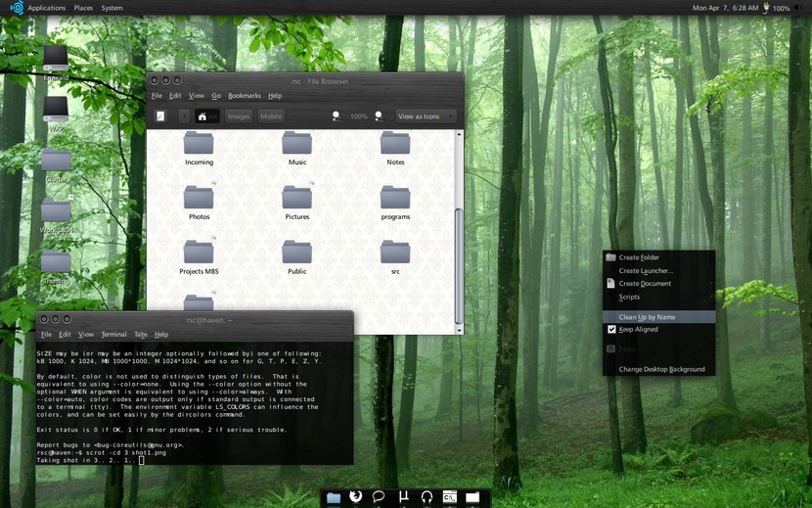Open the Emerald drive on desktop
Viewport: 812px width, 508px height.
[x=56, y=60]
